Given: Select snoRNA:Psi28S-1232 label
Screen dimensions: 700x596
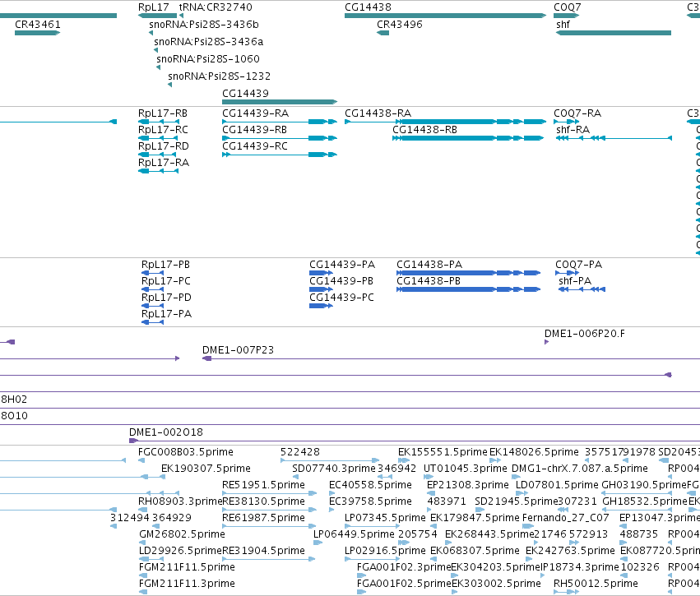Looking at the screenshot, I should pos(219,76).
